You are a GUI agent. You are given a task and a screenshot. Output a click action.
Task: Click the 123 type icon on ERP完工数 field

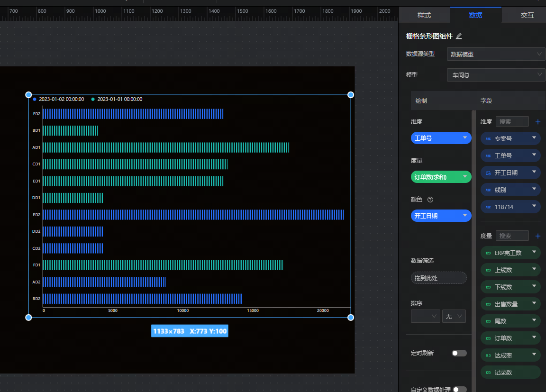(488, 253)
